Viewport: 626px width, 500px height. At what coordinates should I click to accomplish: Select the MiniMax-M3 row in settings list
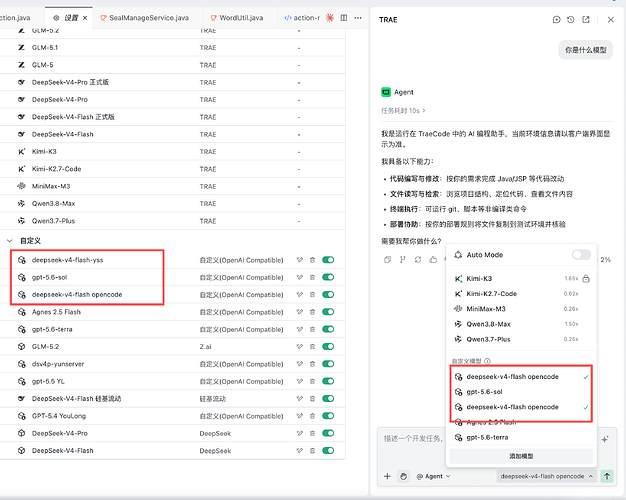click(x=172, y=186)
